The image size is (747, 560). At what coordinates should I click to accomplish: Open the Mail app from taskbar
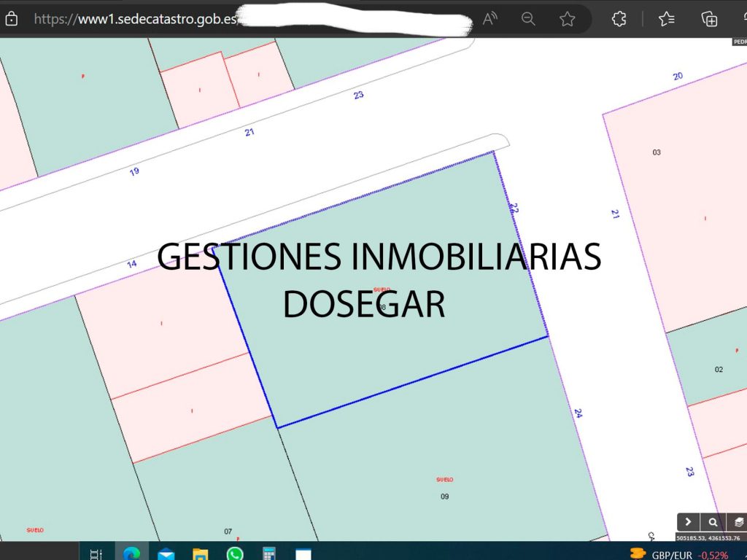pos(166,555)
